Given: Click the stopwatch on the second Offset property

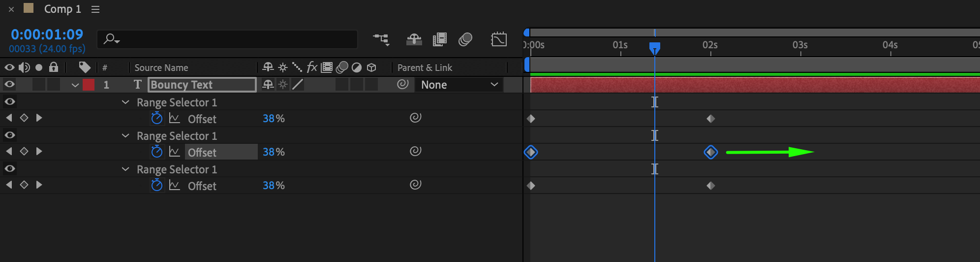Looking at the screenshot, I should point(157,152).
